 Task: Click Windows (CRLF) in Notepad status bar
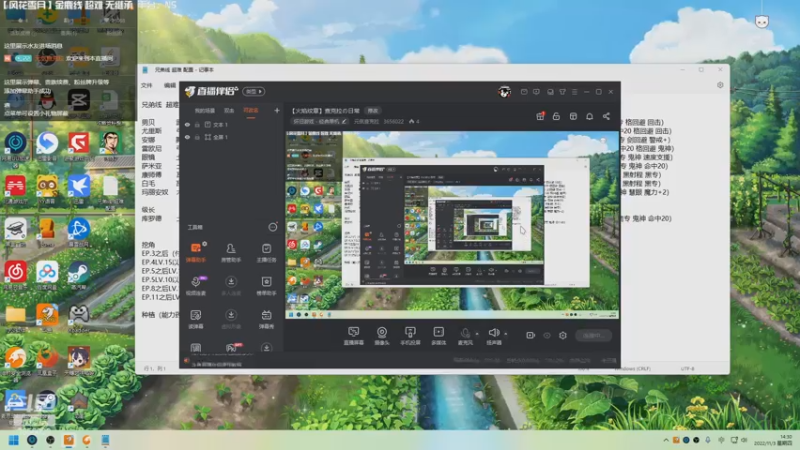[633, 368]
